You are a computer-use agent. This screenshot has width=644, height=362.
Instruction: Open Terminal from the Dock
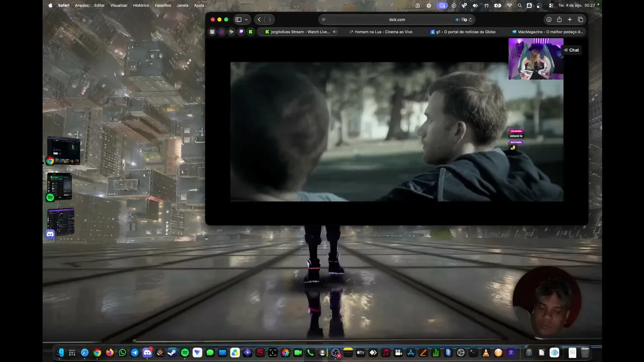coord(473,353)
